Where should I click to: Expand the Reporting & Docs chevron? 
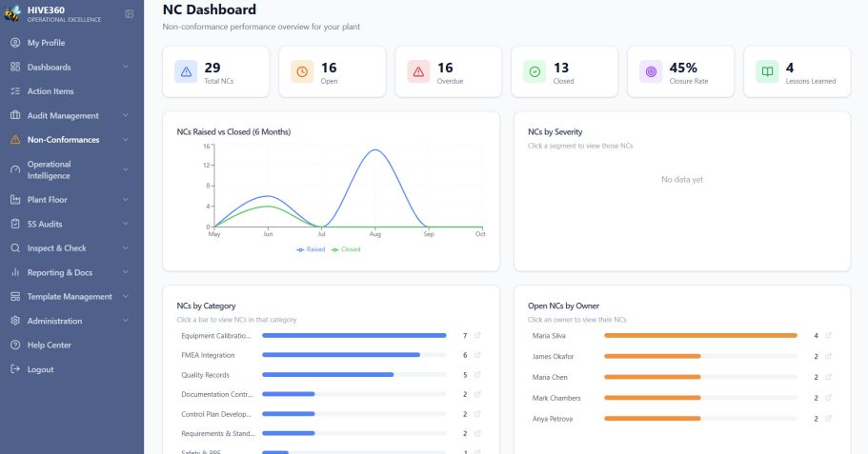tap(126, 272)
